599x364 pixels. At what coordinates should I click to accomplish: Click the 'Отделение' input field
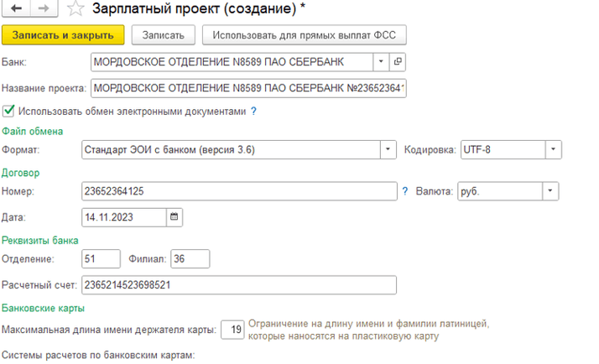101,259
